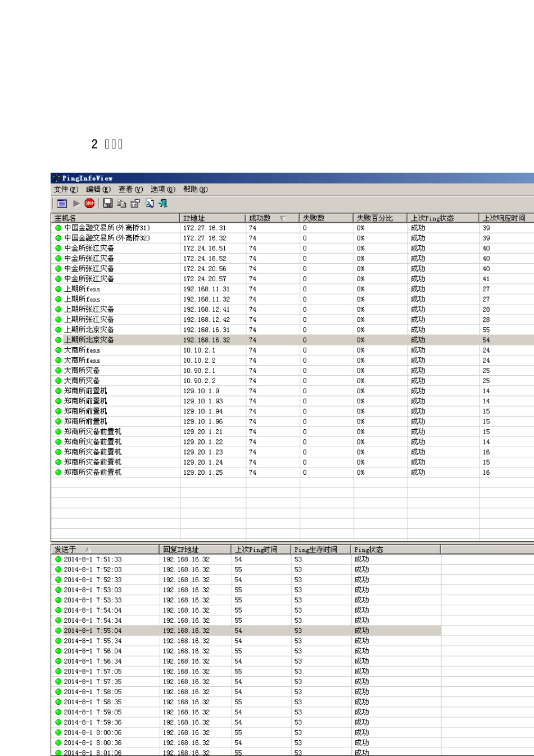Sort lower pane by 回复IP地址 header

click(195, 550)
